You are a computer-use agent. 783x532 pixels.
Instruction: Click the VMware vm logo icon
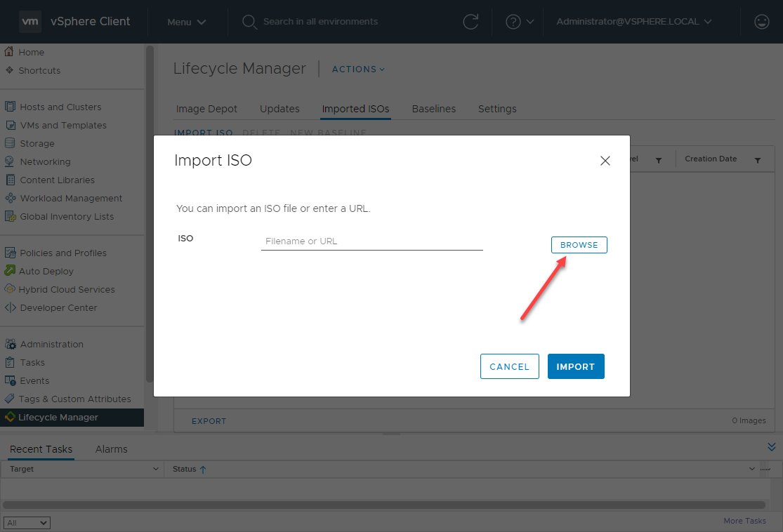click(30, 22)
